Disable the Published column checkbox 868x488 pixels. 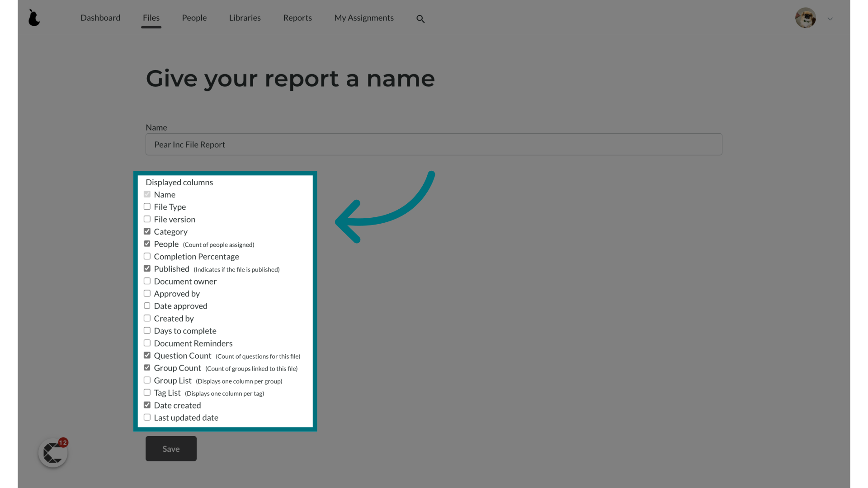coord(147,268)
